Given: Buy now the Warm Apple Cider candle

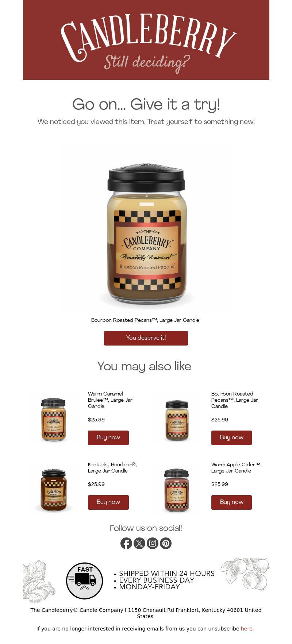Looking at the screenshot, I should (x=231, y=502).
